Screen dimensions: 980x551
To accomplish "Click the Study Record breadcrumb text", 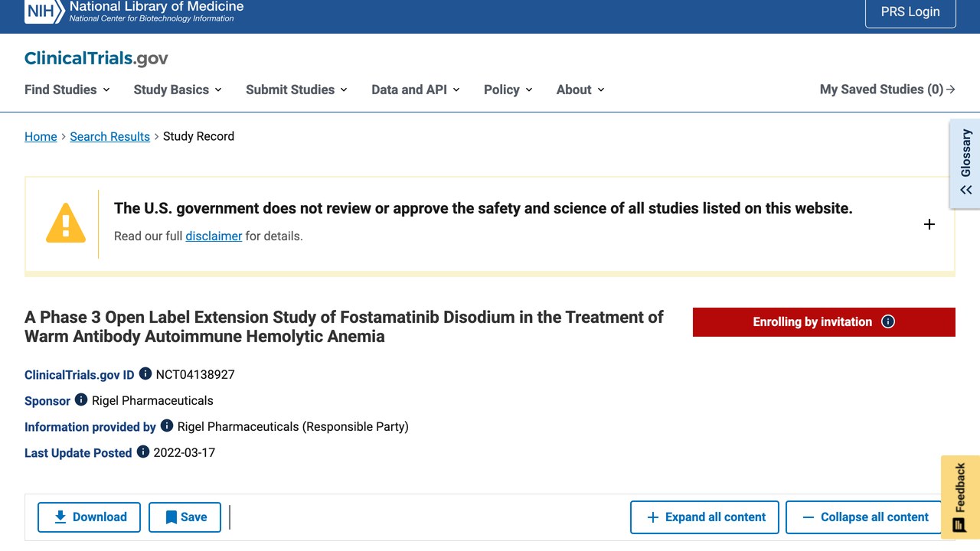I will (x=198, y=136).
